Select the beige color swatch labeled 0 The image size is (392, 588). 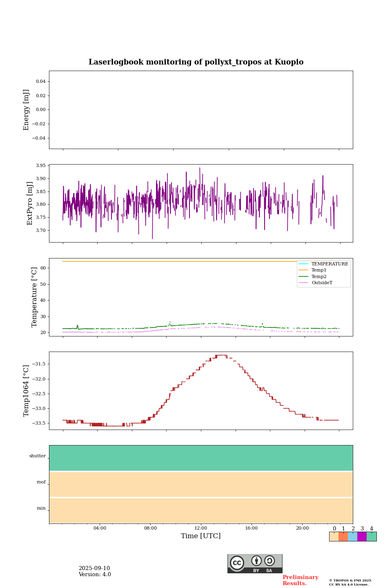tap(334, 537)
